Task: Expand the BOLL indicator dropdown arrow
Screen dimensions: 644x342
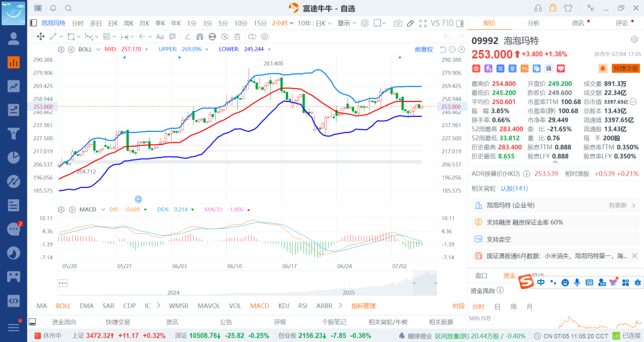Action: [98, 50]
